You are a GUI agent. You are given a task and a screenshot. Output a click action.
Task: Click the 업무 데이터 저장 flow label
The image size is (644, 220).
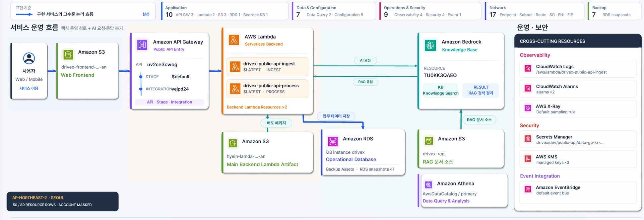click(x=336, y=116)
